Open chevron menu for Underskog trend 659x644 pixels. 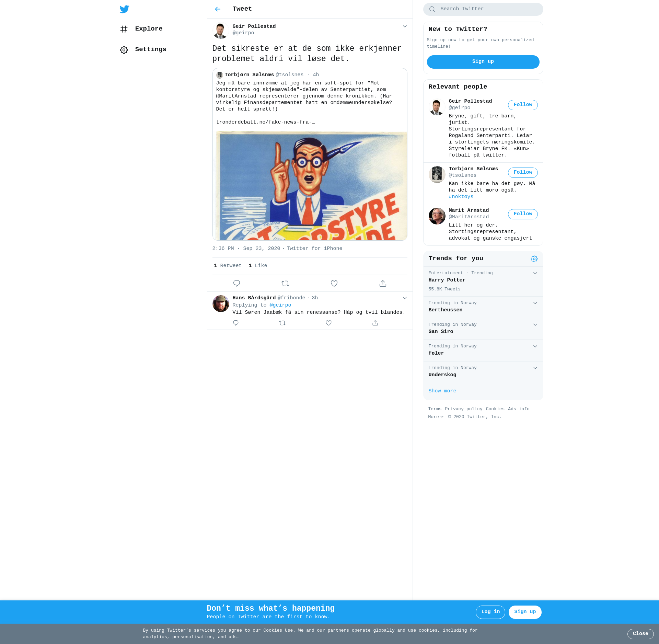coord(535,368)
